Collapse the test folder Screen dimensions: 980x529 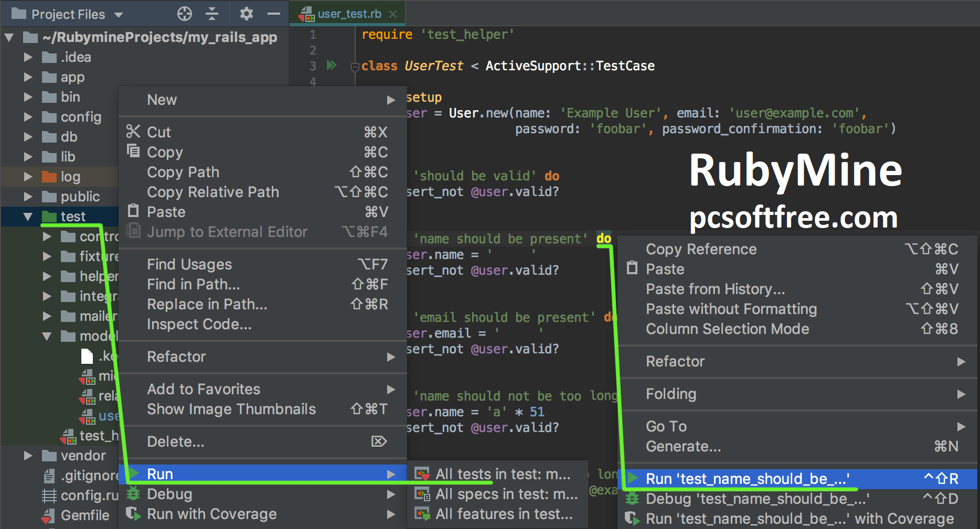[x=28, y=217]
